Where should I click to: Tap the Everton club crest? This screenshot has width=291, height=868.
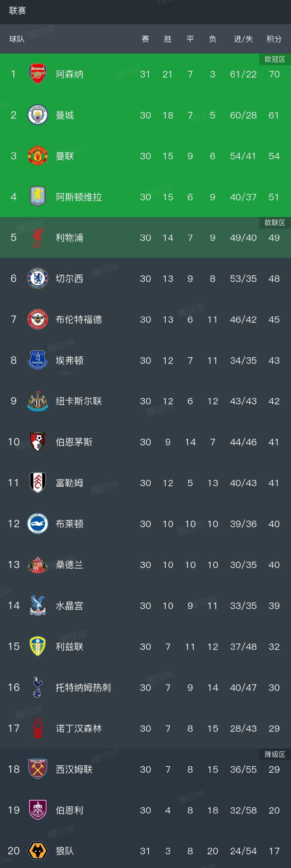38,360
